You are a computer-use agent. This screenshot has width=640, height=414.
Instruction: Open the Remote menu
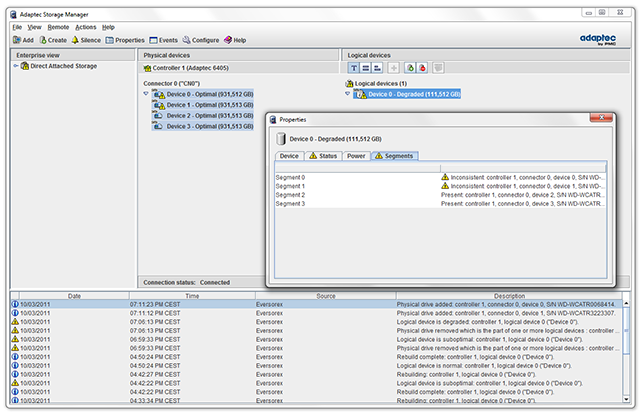click(58, 27)
